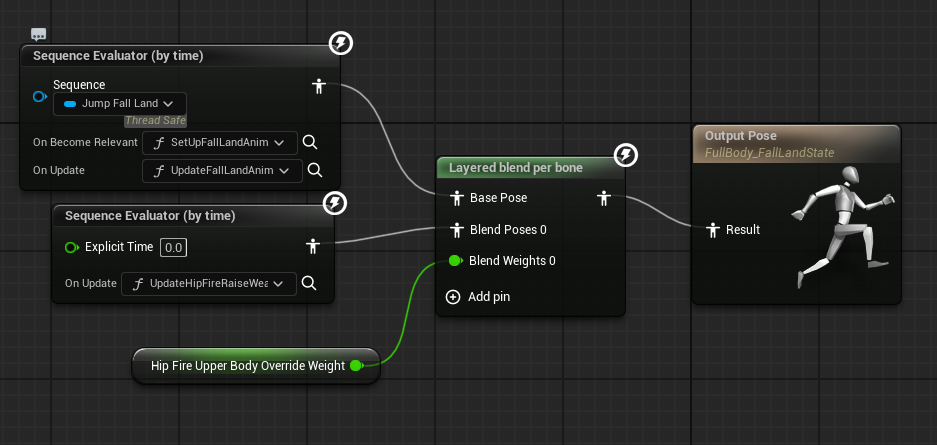Open the UpdateHipFireRaiseWeapon On Update dropdown

[x=208, y=284]
